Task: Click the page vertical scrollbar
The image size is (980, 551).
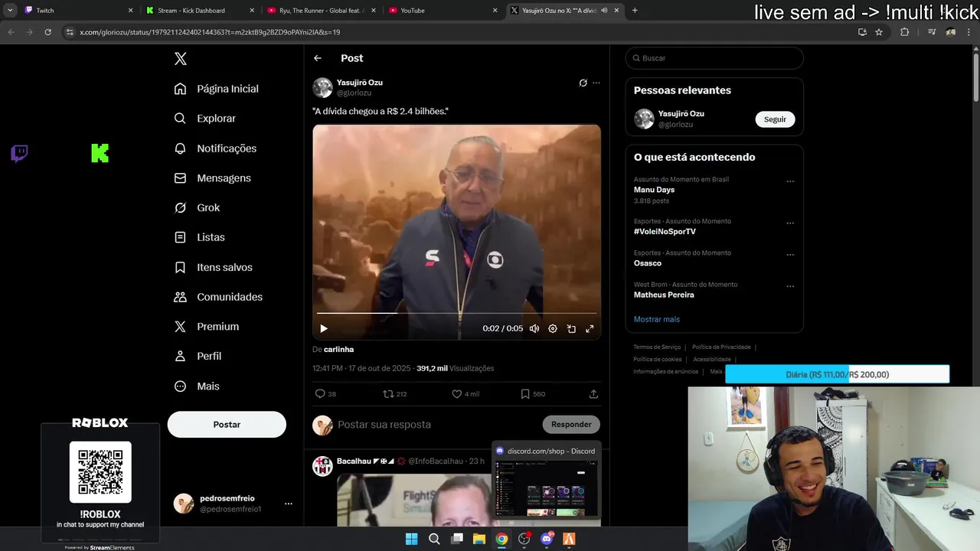Action: click(975, 77)
